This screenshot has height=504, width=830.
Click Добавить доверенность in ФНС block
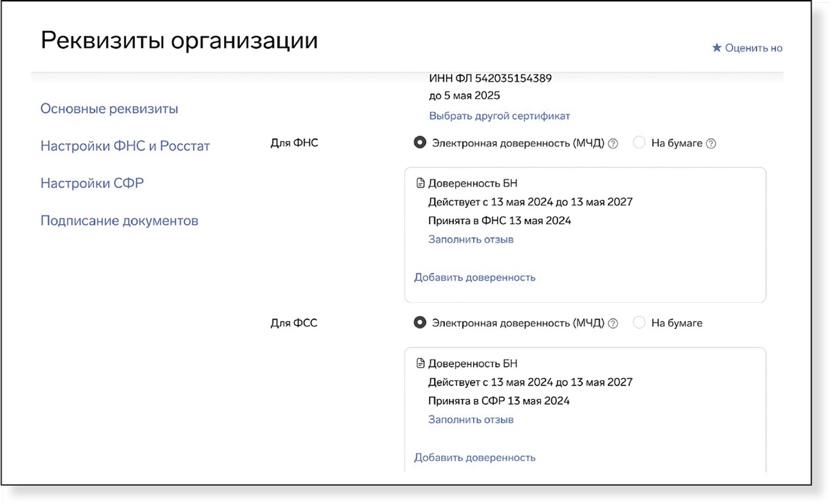(474, 277)
